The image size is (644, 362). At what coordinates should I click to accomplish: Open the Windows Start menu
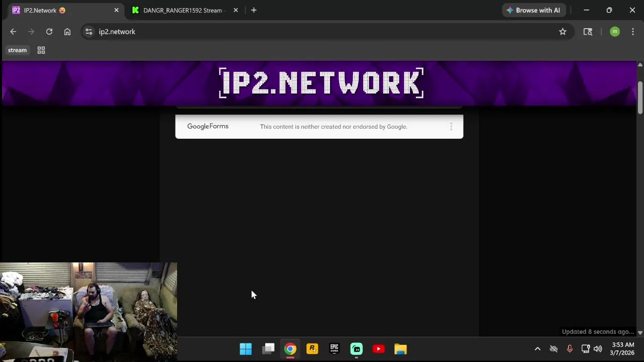point(246,349)
